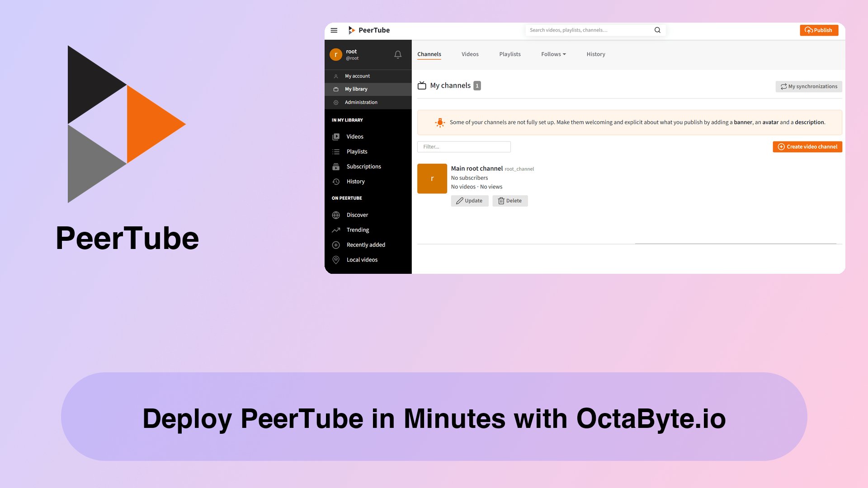Image resolution: width=868 pixels, height=488 pixels.
Task: Click the Discover globe icon
Action: click(336, 215)
